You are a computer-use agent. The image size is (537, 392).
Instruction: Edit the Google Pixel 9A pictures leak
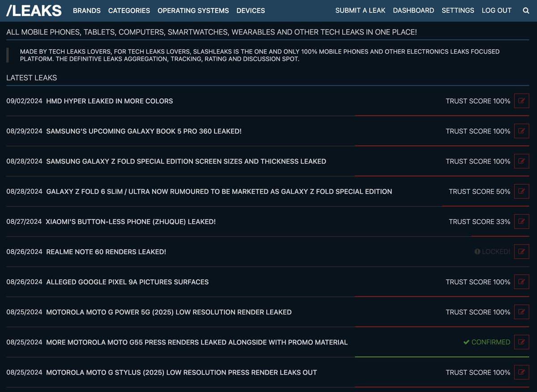521,282
